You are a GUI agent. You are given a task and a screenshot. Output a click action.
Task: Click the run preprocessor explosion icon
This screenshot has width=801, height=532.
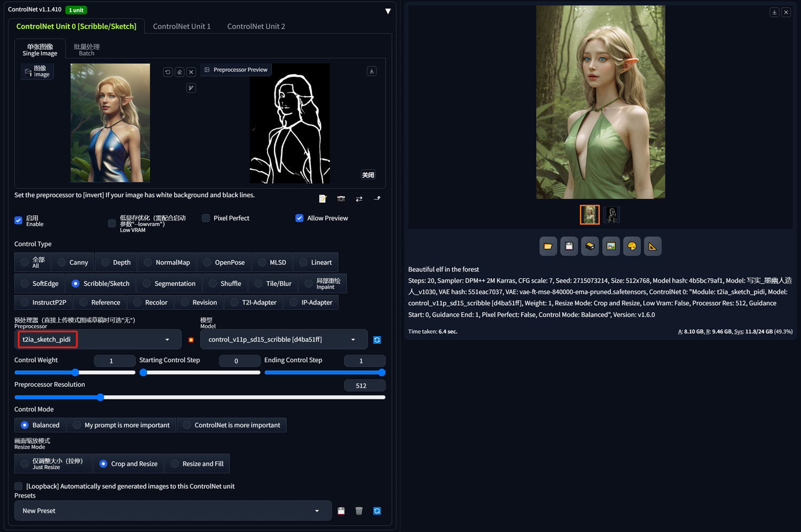coord(191,340)
